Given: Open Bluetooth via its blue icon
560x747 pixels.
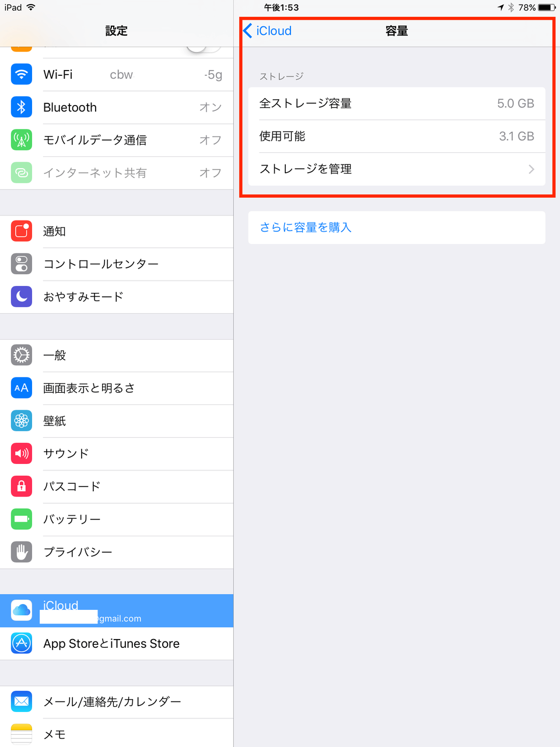Looking at the screenshot, I should [x=22, y=107].
